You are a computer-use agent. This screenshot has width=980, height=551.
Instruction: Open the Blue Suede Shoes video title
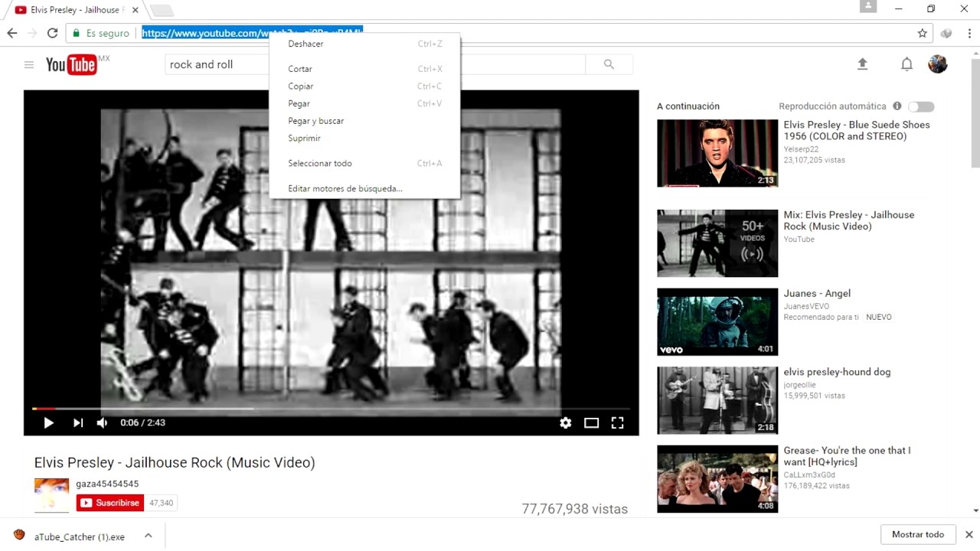(857, 130)
